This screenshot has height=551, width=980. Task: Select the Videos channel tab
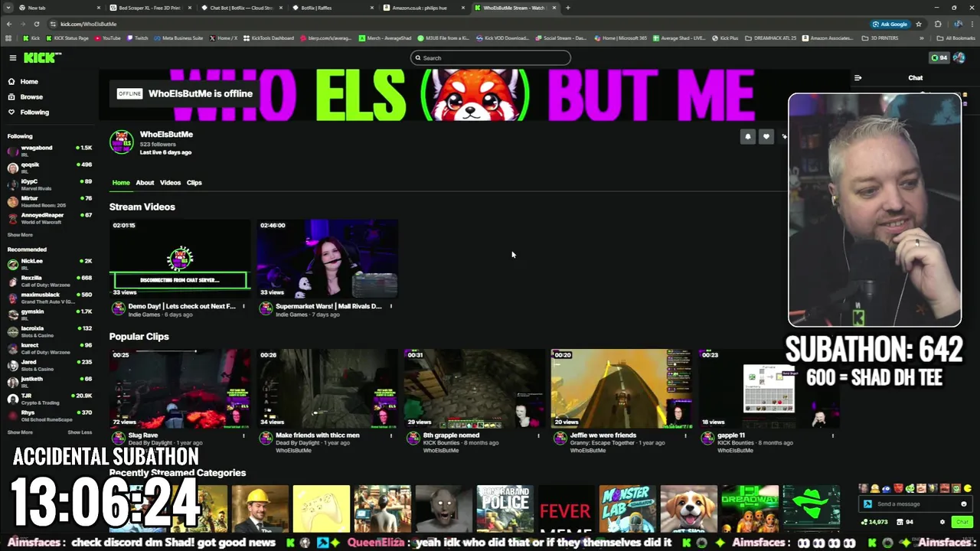(170, 182)
